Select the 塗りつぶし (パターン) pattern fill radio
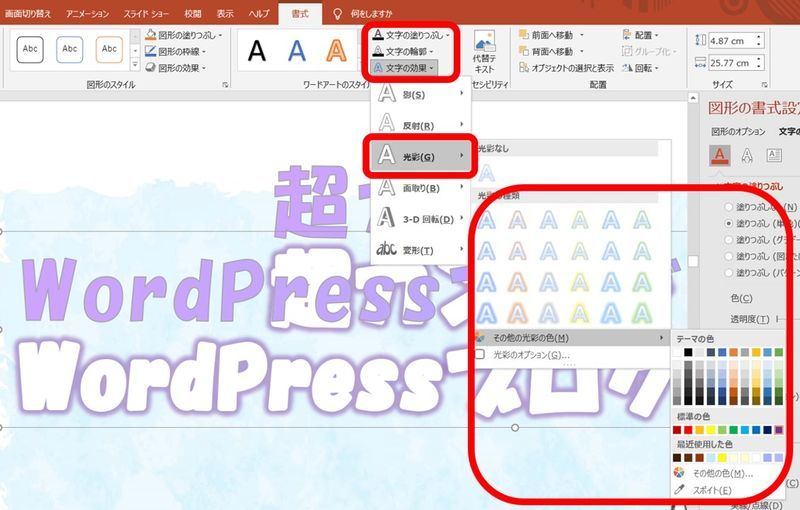 click(x=729, y=273)
